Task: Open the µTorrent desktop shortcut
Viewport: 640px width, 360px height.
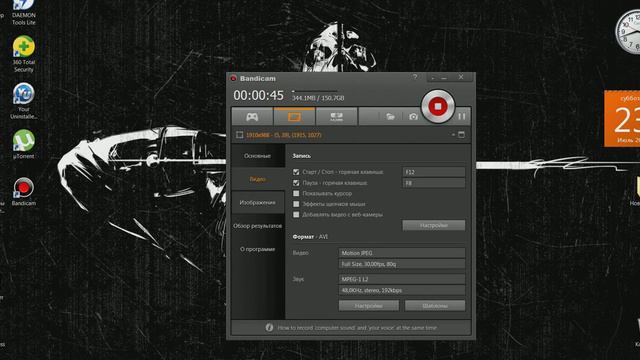Action: [23, 144]
